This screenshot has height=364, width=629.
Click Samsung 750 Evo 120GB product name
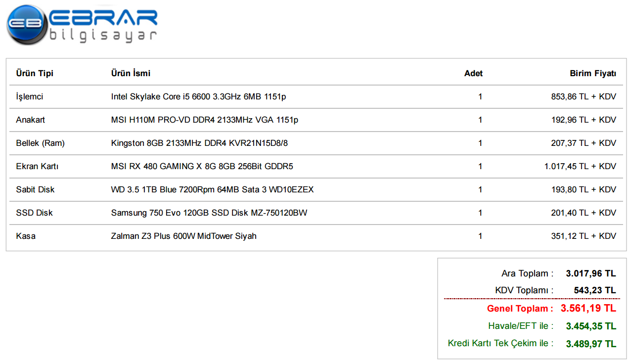pos(209,213)
